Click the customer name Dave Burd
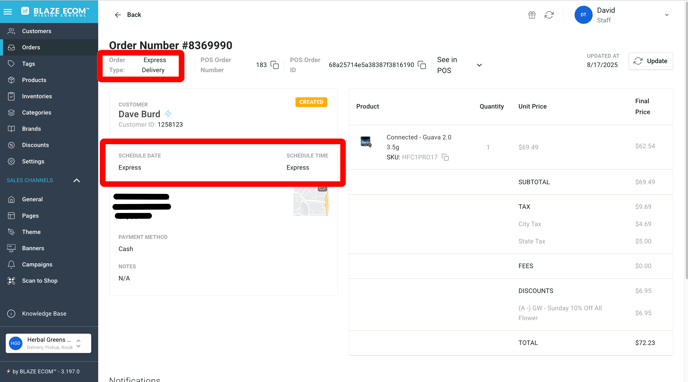Screen dimensions: 688x382 click(x=139, y=114)
